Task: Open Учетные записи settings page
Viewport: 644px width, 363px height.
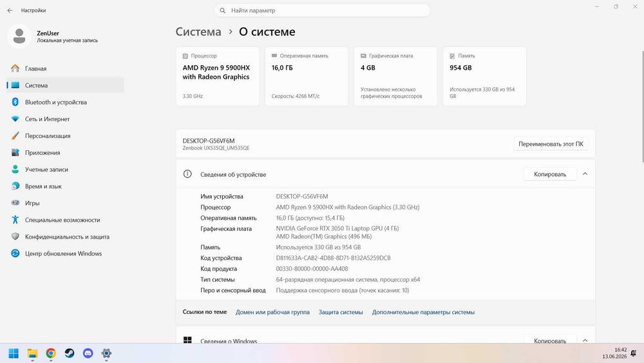Action: tap(65, 170)
